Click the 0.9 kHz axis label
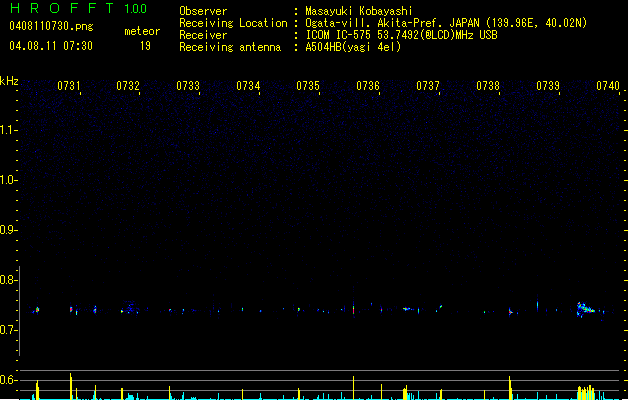629x400 pixels. pyautogui.click(x=8, y=230)
